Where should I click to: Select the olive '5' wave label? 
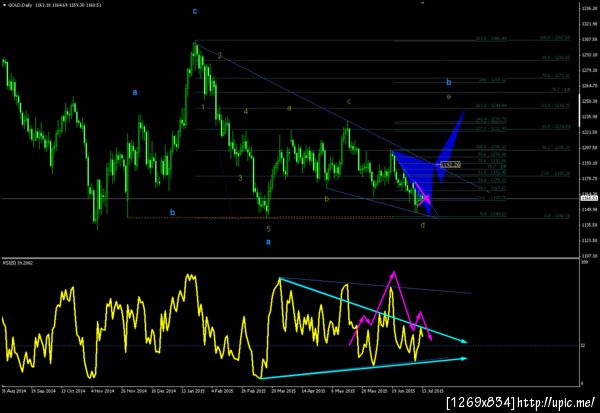[268, 229]
